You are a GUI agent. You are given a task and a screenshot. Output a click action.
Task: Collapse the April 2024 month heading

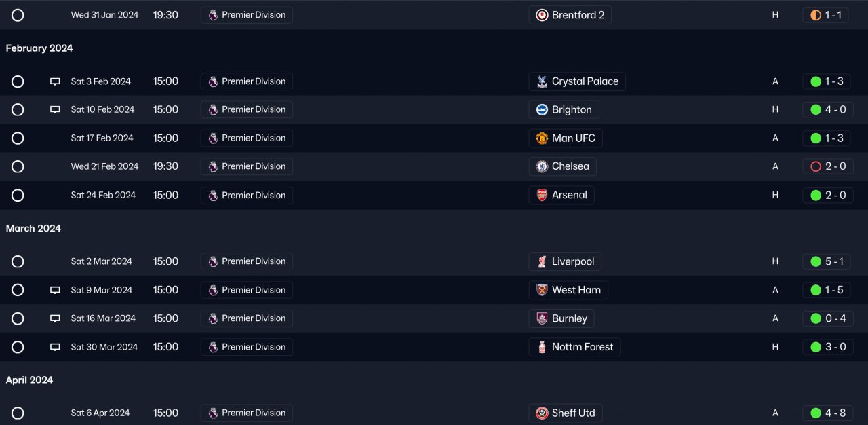(29, 380)
